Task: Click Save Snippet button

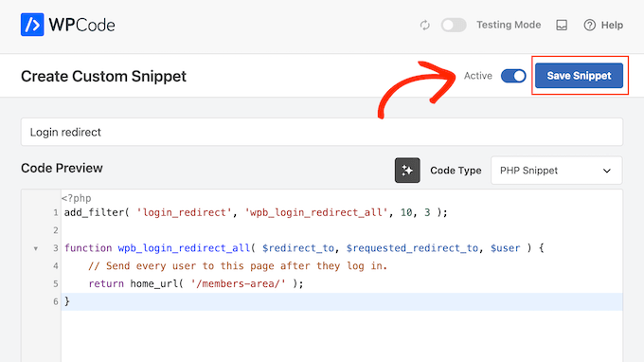Action: 579,76
